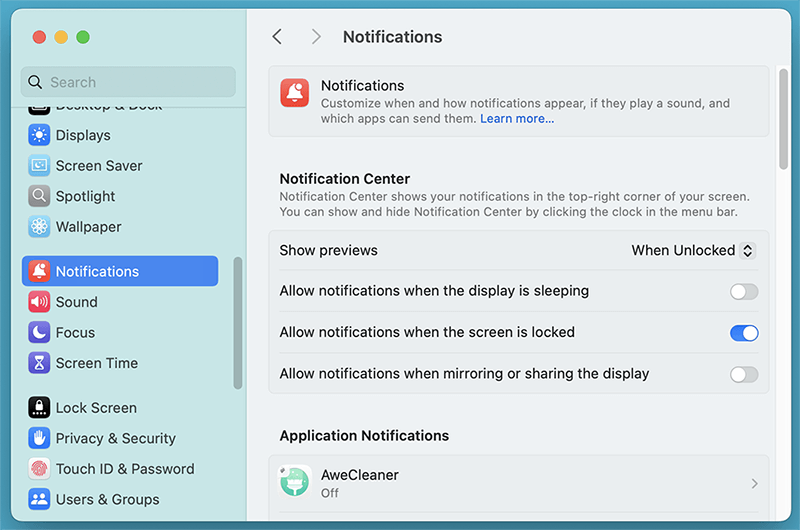Image resolution: width=800 pixels, height=530 pixels.
Task: Expand AweCleaner notification settings chevron
Action: click(x=754, y=484)
